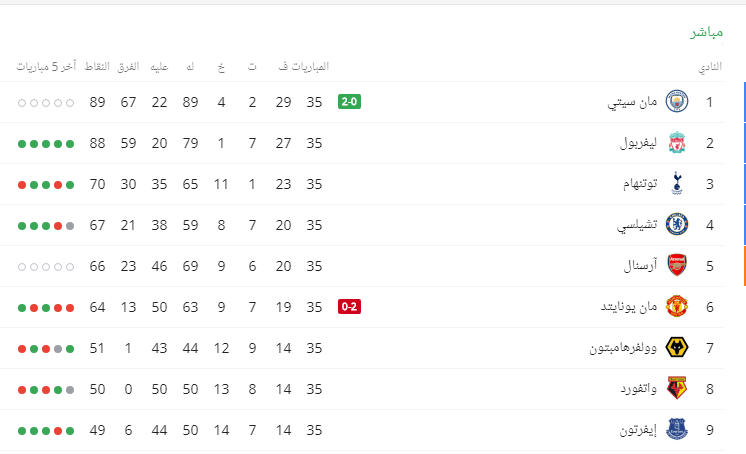Open the red 0-2 live score badge
This screenshot has height=454, width=746.
click(x=349, y=306)
